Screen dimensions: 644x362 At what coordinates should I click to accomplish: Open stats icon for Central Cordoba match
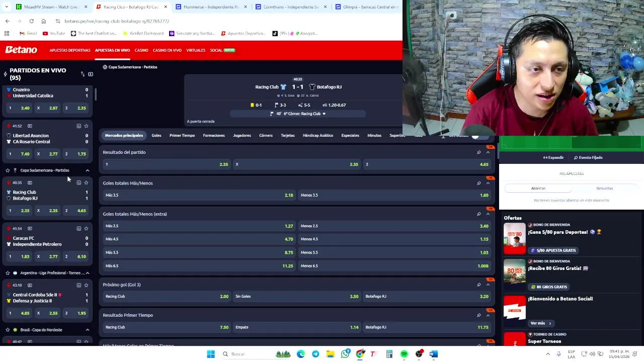coord(78,285)
